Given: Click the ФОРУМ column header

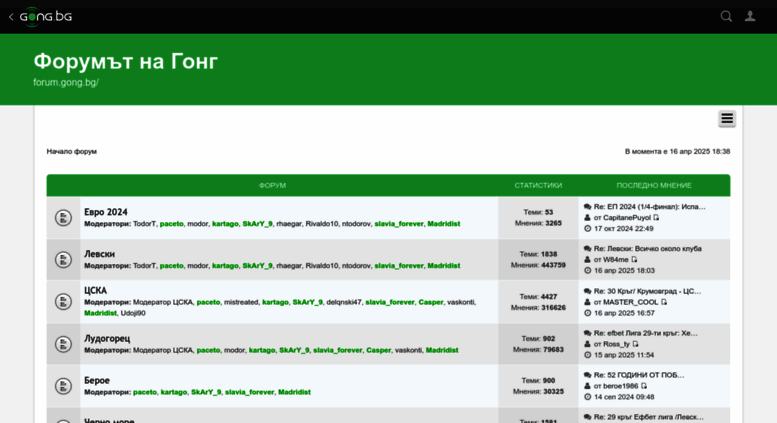Looking at the screenshot, I should [272, 185].
